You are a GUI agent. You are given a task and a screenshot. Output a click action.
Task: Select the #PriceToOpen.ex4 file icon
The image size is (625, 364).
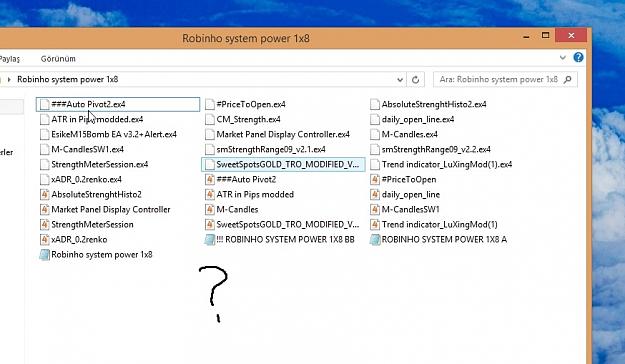tap(210, 104)
